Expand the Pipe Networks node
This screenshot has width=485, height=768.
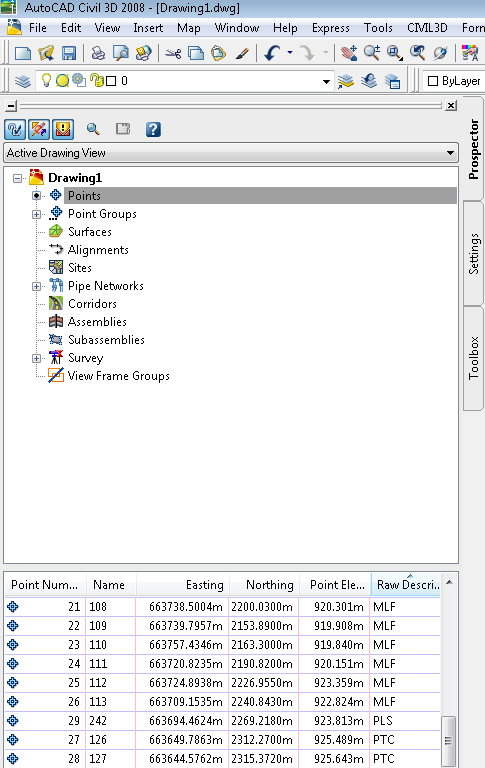pyautogui.click(x=36, y=286)
